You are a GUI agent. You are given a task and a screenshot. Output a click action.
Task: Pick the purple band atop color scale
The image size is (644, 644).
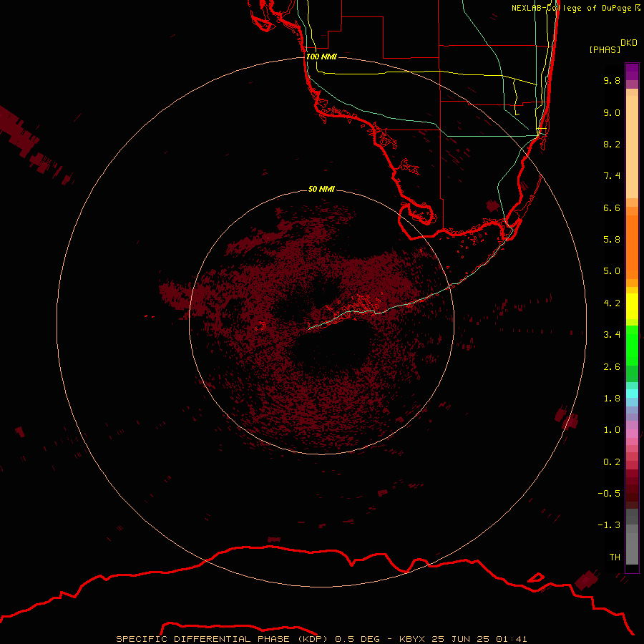(x=632, y=72)
